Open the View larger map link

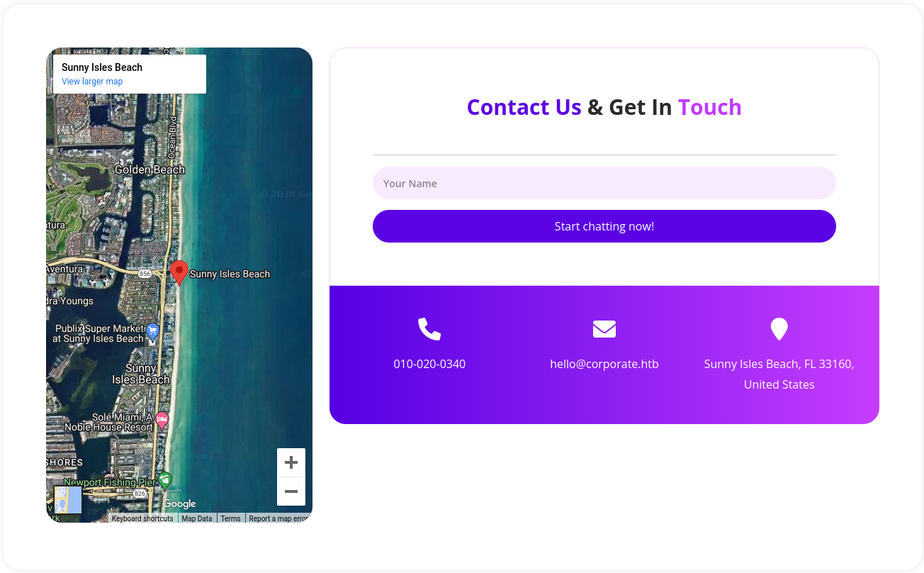tap(92, 82)
